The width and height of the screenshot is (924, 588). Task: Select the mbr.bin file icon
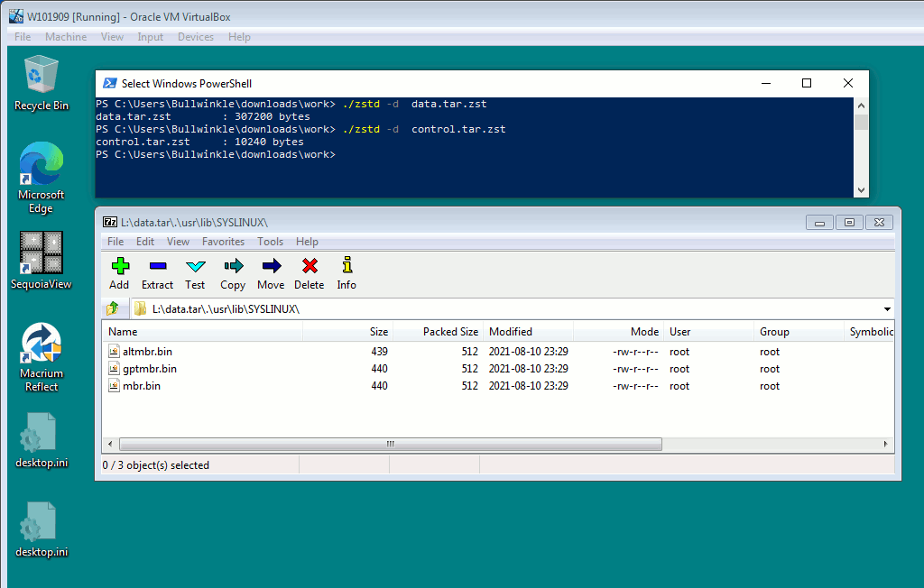(115, 385)
